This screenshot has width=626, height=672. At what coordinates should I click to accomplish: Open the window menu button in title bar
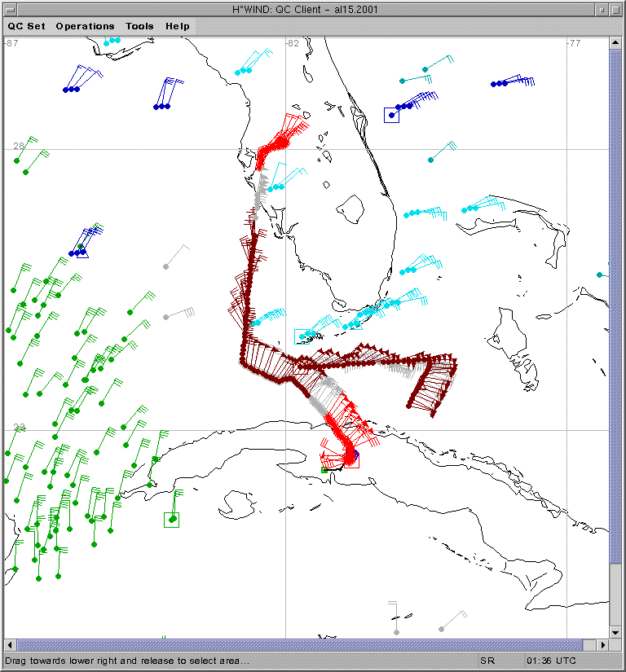pyautogui.click(x=10, y=9)
